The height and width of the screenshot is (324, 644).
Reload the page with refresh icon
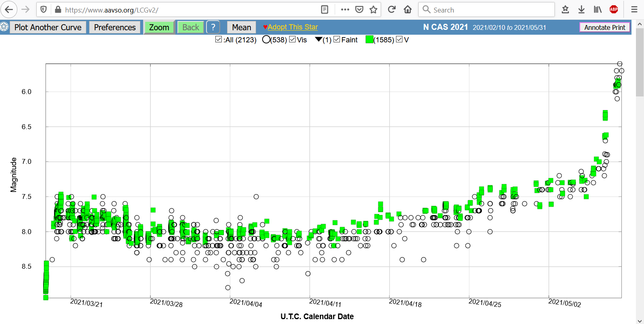392,10
